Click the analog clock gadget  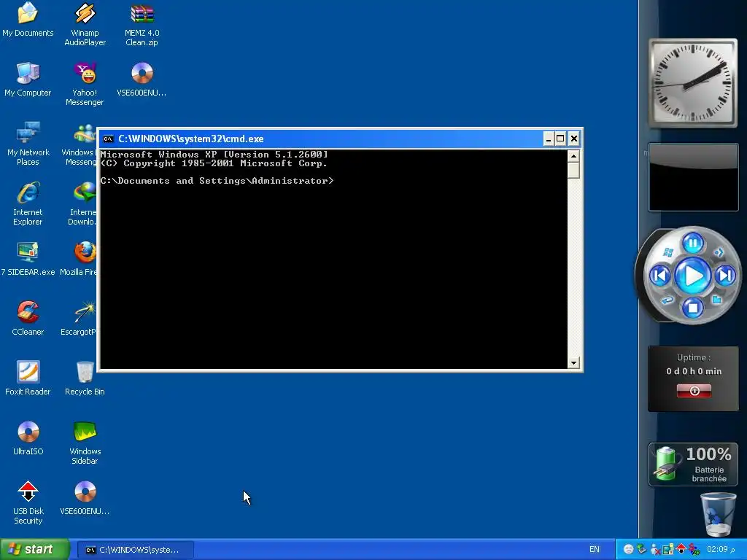pos(693,83)
